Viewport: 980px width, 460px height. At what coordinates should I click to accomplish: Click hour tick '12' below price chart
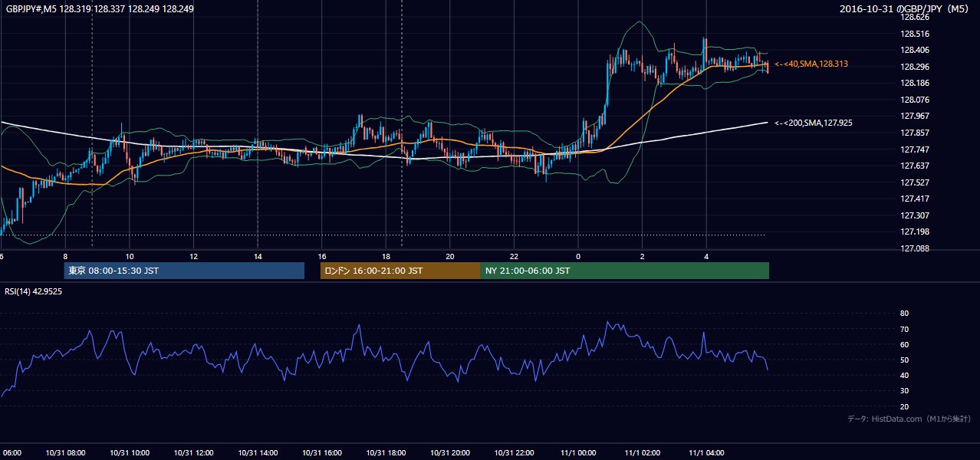pos(193,257)
